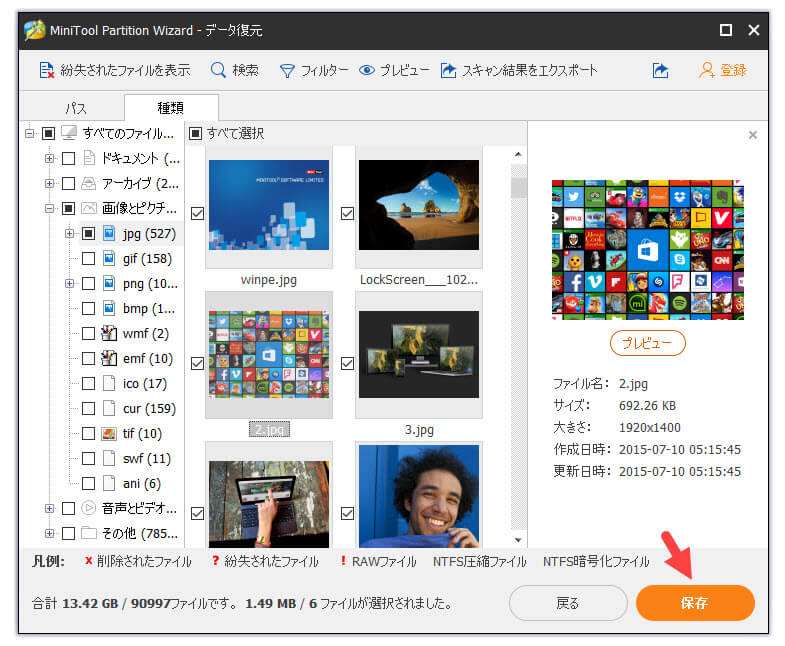Select the wmf (2) tree item
This screenshot has height=646, width=785.
tap(146, 334)
